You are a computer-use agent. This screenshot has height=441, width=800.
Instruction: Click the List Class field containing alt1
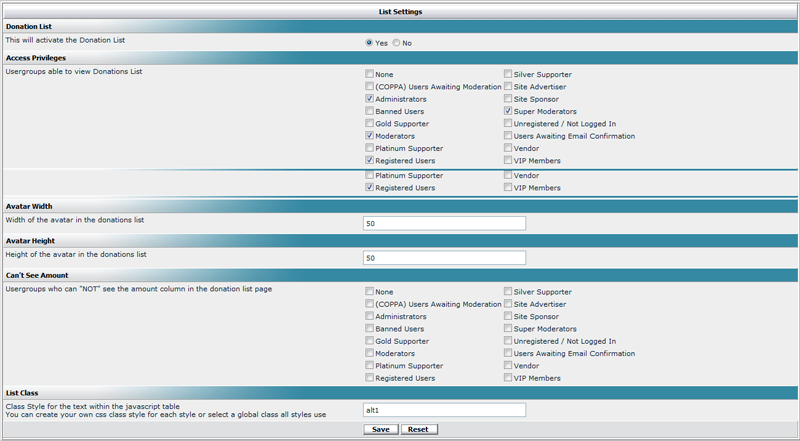[444, 410]
